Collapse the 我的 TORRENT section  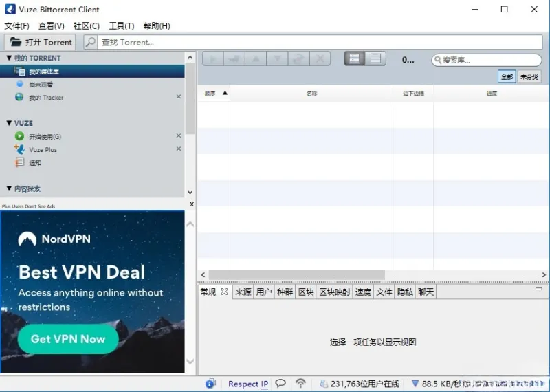[9, 58]
